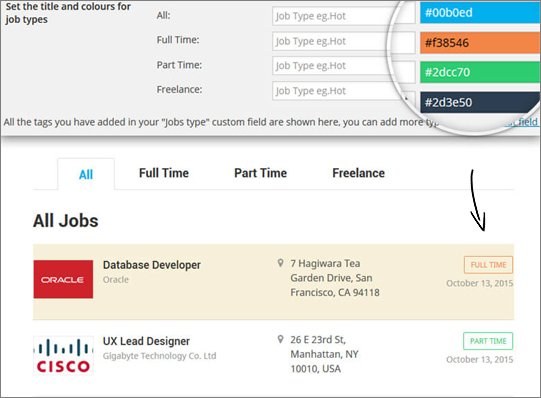541x398 pixels.
Task: Pick the orange #f38546 colour swatch
Action: 480,43
